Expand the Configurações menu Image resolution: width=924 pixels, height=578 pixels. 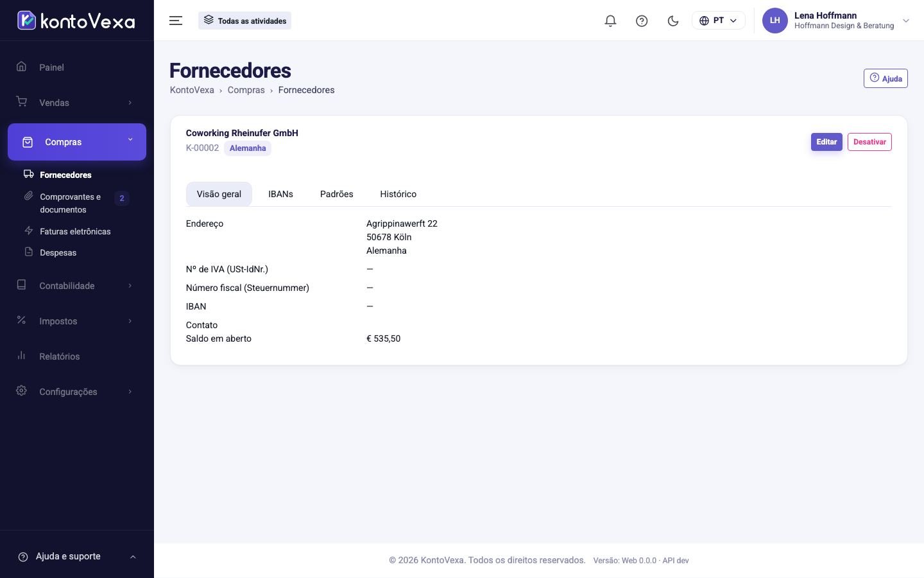click(77, 391)
